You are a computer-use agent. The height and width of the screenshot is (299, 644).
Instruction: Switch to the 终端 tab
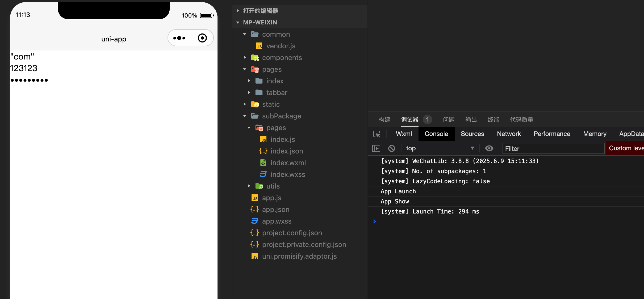(x=494, y=119)
